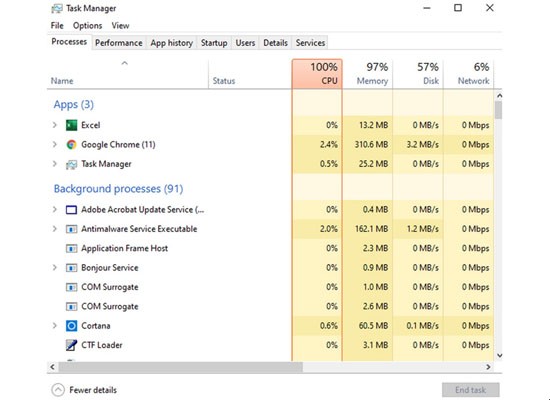Click the vertical scrollbar thumb

(x=499, y=110)
